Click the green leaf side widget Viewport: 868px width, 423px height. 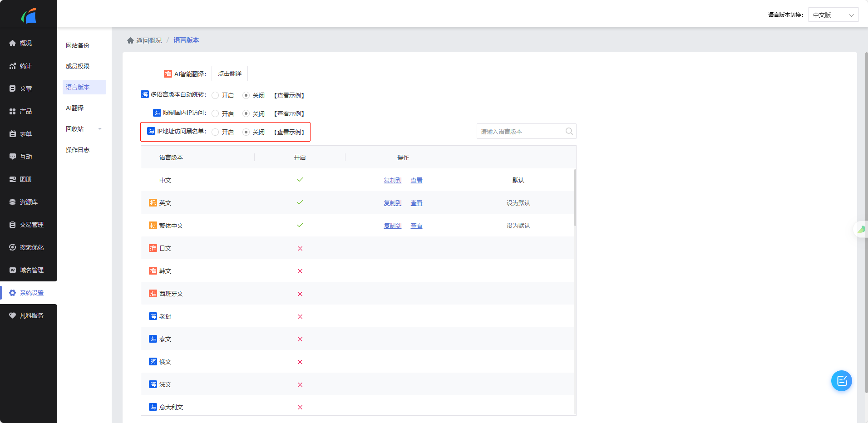861,229
